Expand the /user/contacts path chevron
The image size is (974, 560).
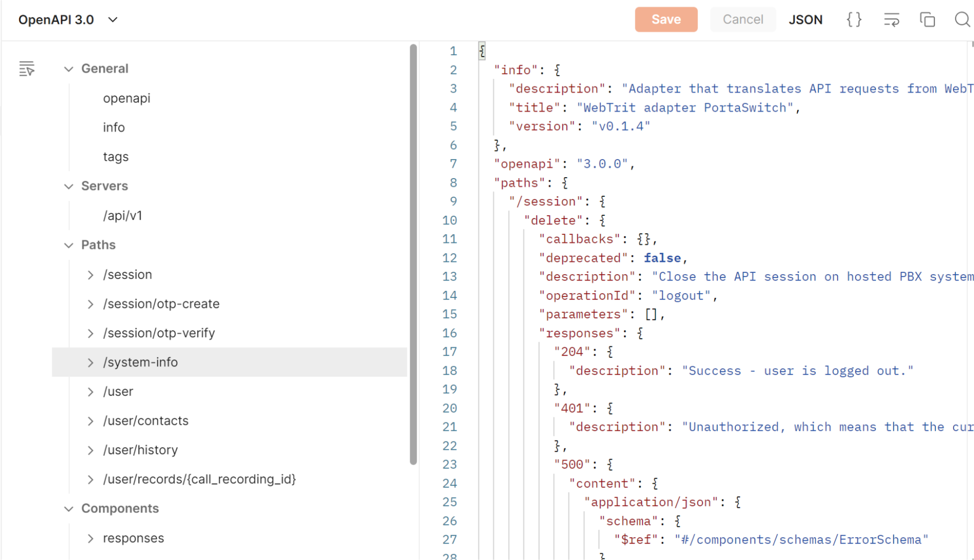tap(91, 421)
